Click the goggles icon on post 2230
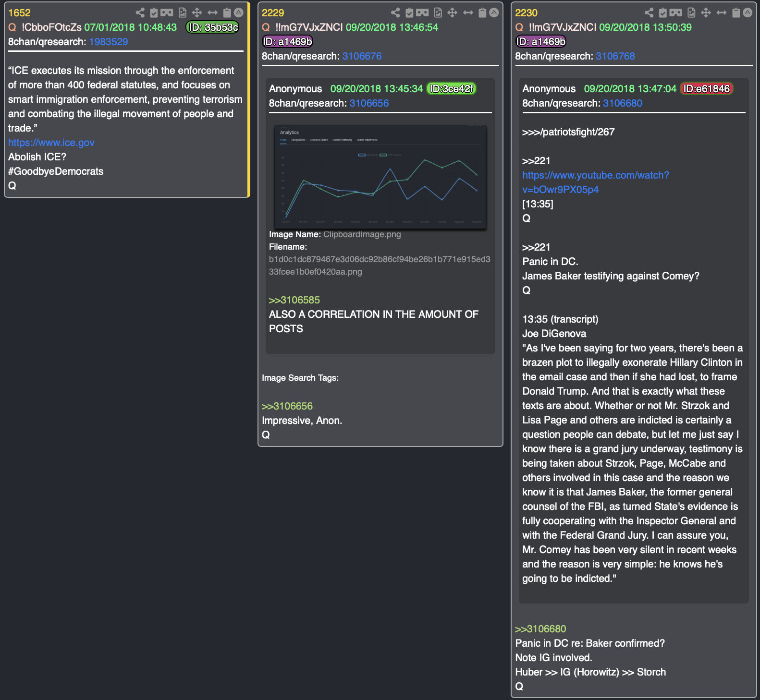This screenshot has height=700, width=760. click(x=676, y=12)
